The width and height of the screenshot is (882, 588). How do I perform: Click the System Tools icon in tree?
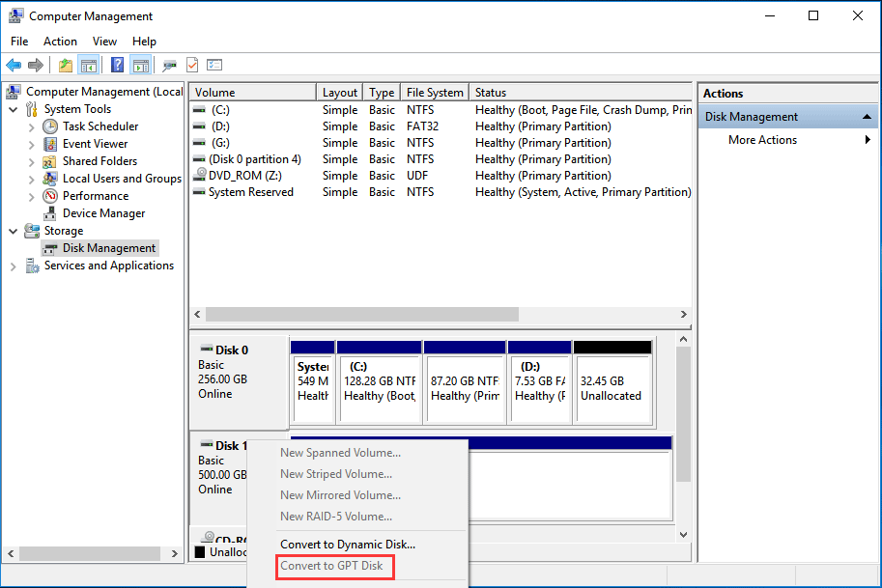(x=32, y=109)
